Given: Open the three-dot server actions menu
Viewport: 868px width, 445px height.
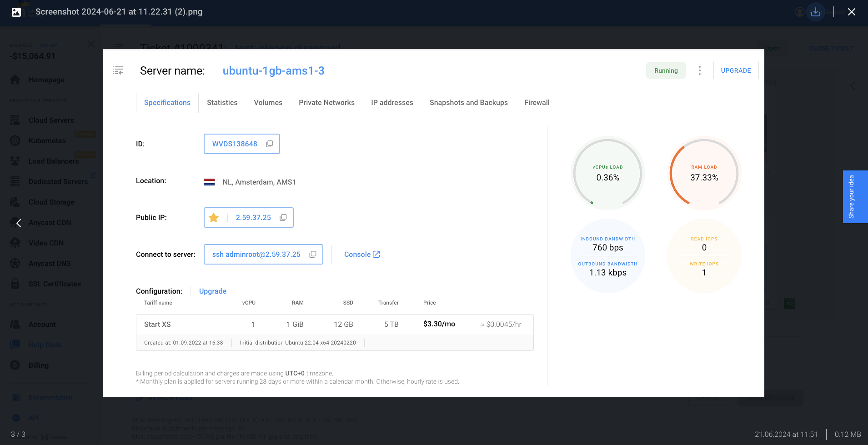Looking at the screenshot, I should pos(700,70).
